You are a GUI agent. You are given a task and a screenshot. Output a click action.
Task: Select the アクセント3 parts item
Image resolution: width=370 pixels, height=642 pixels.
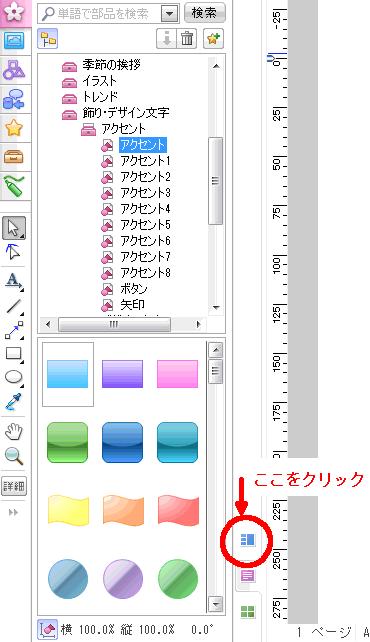(x=145, y=193)
